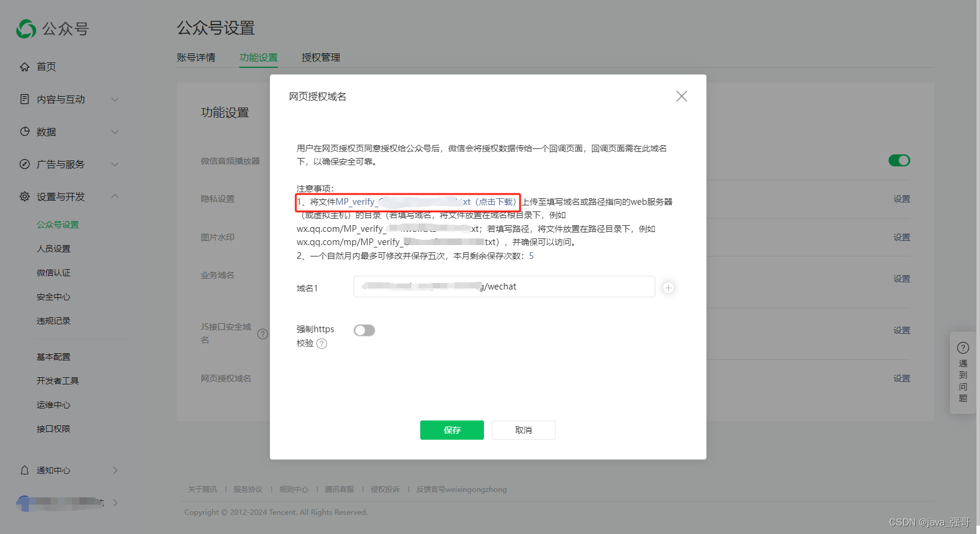980x534 pixels.
Task: Open the 服务协议 footer link
Action: point(248,490)
